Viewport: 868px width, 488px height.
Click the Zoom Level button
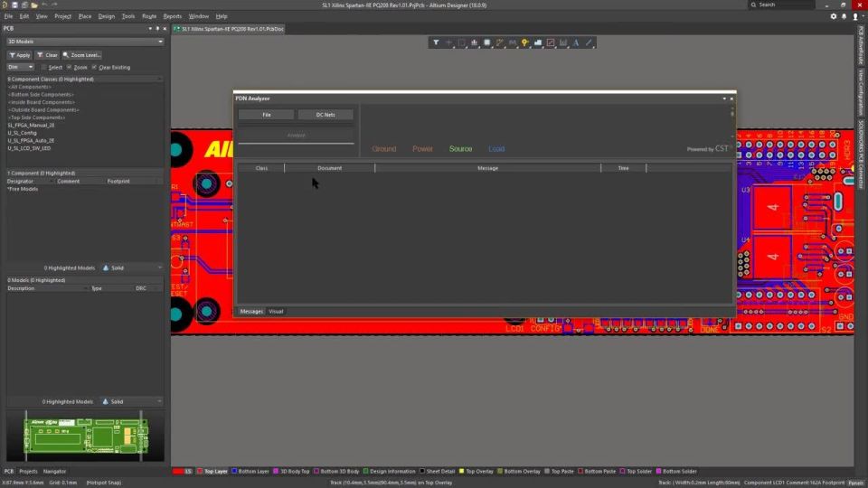pyautogui.click(x=81, y=55)
